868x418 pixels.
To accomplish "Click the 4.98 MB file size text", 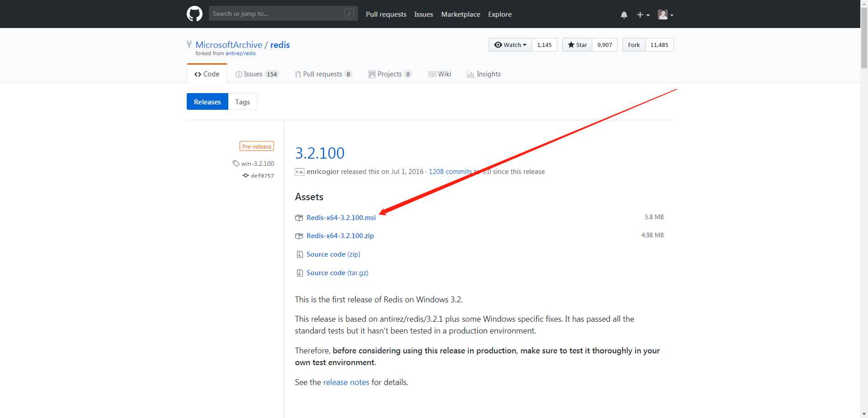I will 652,235.
